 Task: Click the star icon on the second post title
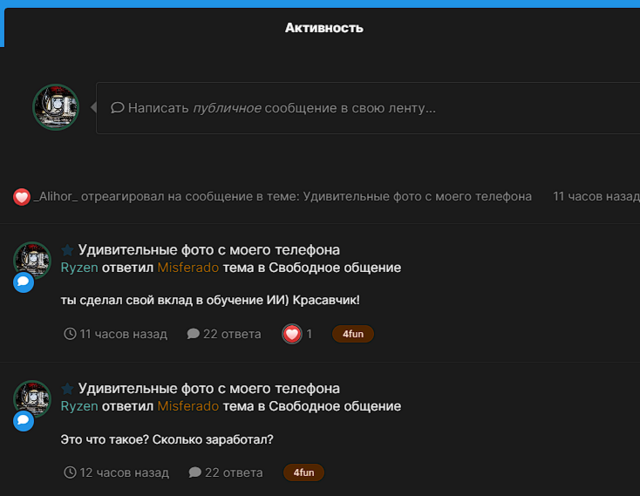coord(67,388)
